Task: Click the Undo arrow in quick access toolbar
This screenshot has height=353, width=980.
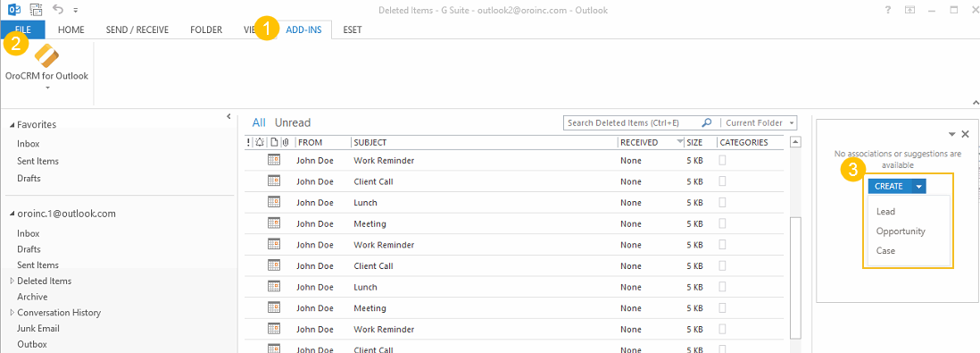Action: (58, 10)
